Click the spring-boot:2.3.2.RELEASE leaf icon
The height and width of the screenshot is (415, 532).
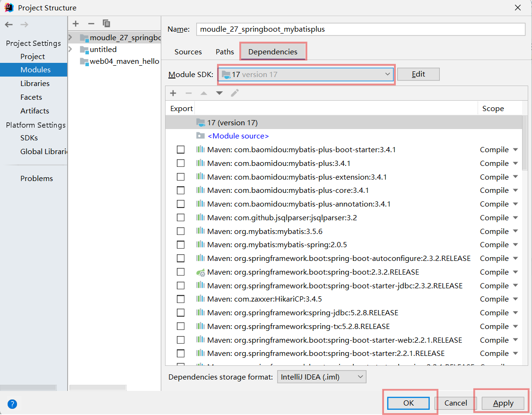tap(201, 272)
